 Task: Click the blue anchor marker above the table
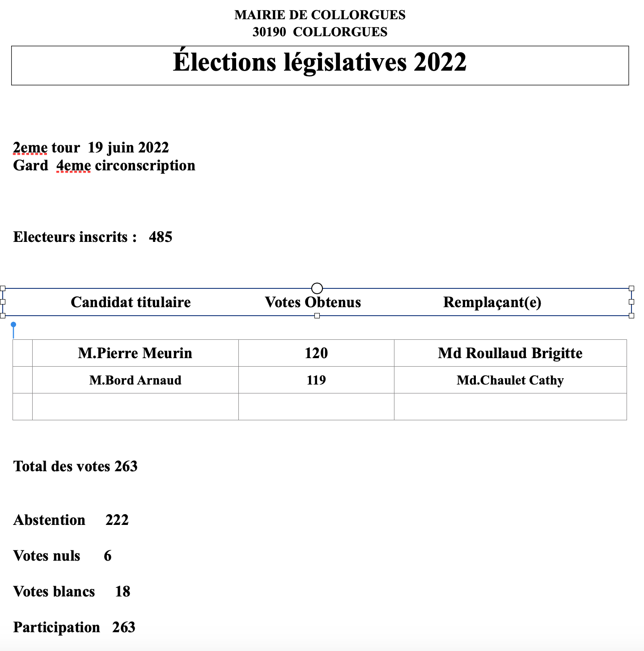pos(13,325)
